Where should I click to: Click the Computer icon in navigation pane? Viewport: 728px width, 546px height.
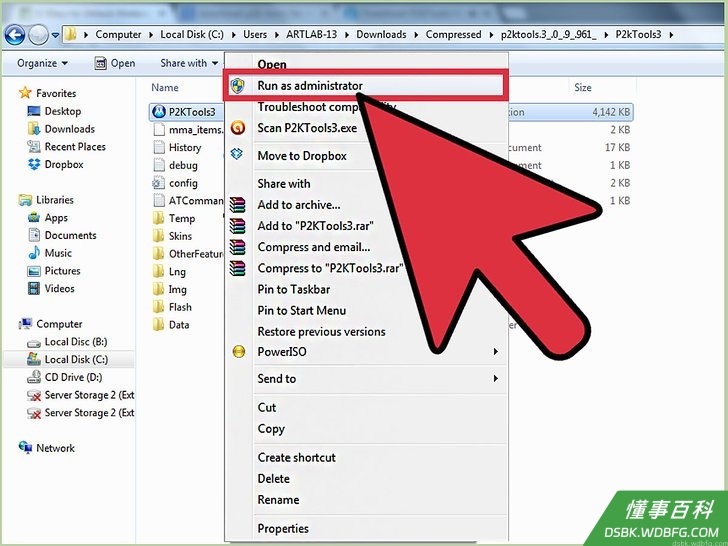tap(25, 324)
